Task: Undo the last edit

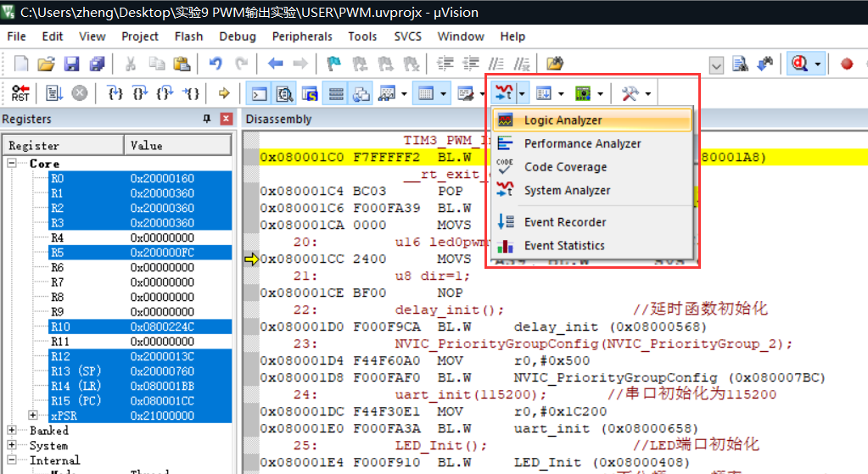Action: [216, 64]
